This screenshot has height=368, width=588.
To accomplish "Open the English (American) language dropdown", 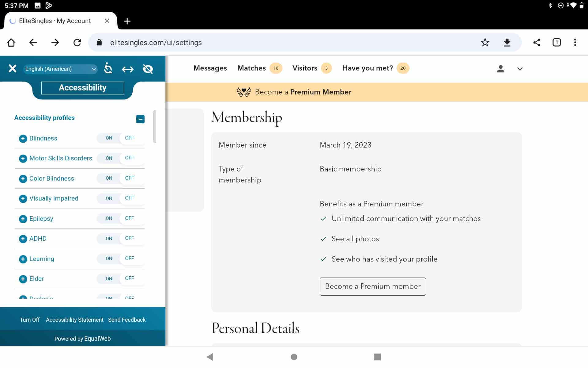I will (60, 69).
